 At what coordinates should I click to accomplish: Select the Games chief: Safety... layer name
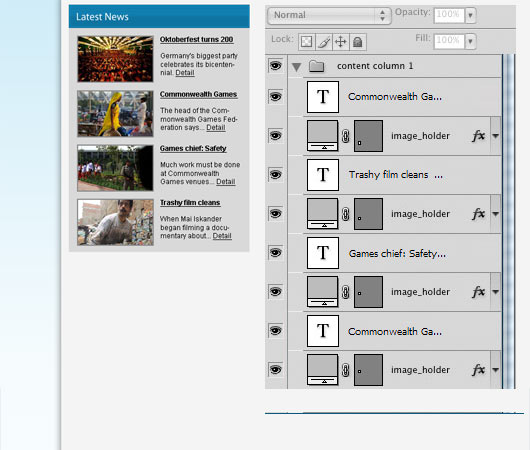tap(397, 254)
